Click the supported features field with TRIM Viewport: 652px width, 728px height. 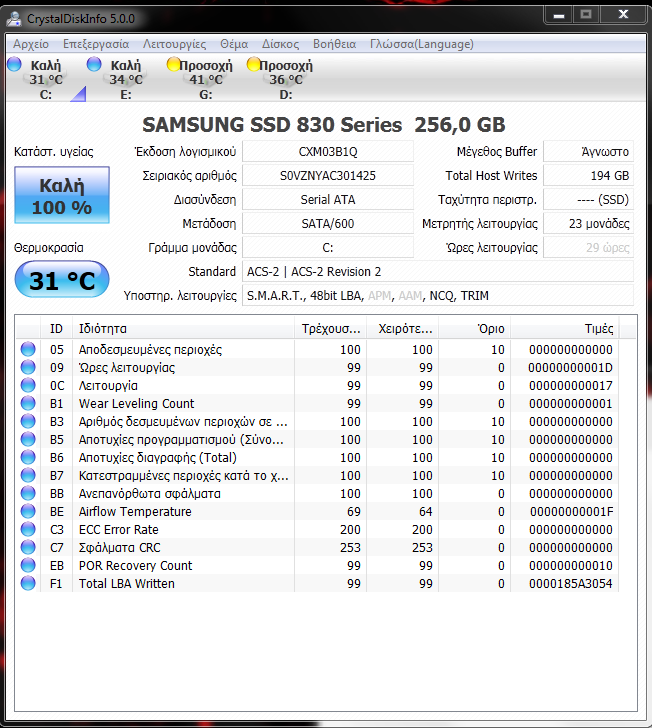coord(438,296)
